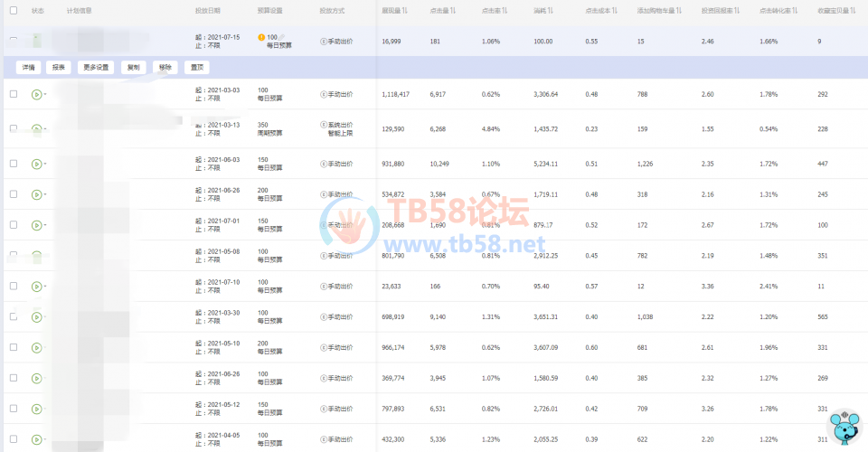868x452 pixels.
Task: Sort by 点击转化率 using its sort icon
Action: tap(795, 11)
